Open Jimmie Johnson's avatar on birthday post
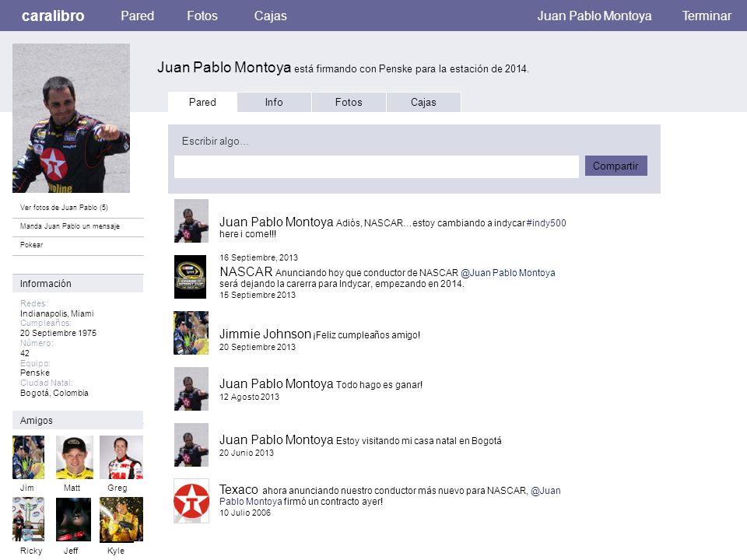The height and width of the screenshot is (560, 747). (191, 333)
